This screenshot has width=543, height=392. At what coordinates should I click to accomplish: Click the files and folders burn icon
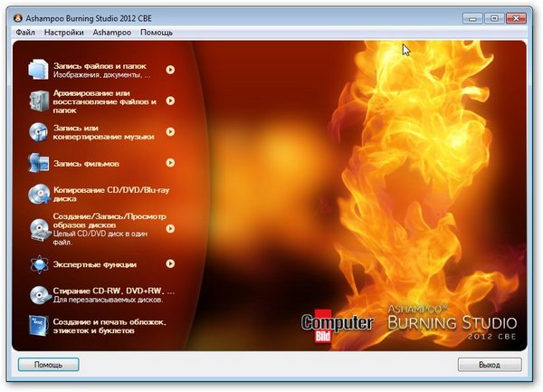pyautogui.click(x=38, y=70)
